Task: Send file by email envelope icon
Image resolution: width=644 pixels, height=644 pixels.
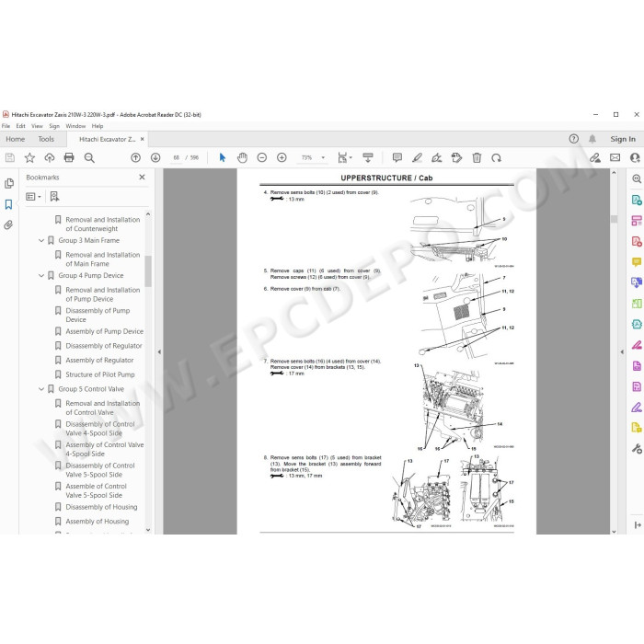Action: (x=615, y=157)
